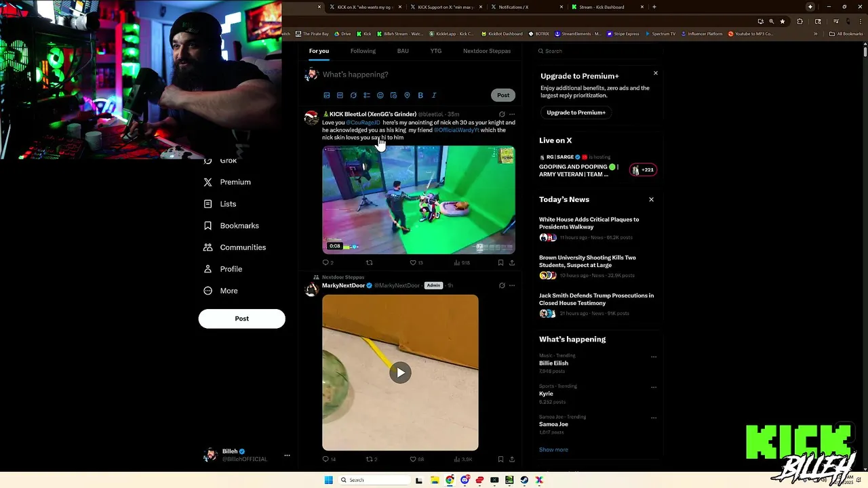Click Show more under What's happening

[553, 450]
